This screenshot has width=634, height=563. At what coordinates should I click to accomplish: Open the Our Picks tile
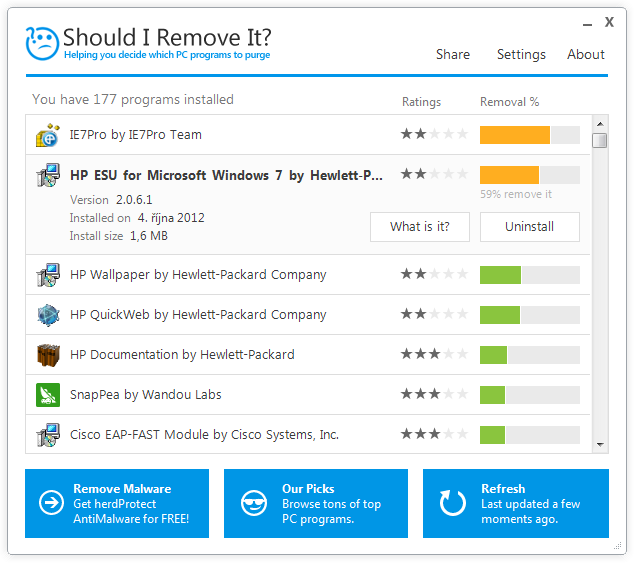click(x=316, y=504)
